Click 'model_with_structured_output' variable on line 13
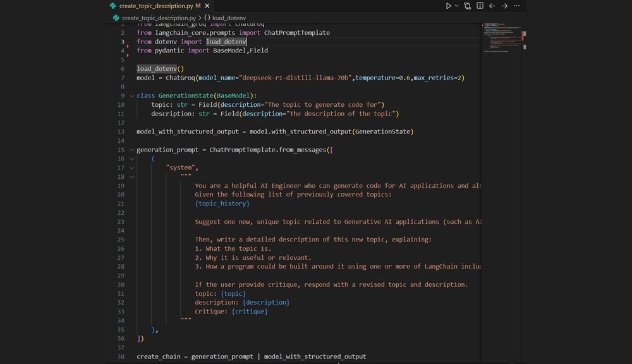 [188, 132]
